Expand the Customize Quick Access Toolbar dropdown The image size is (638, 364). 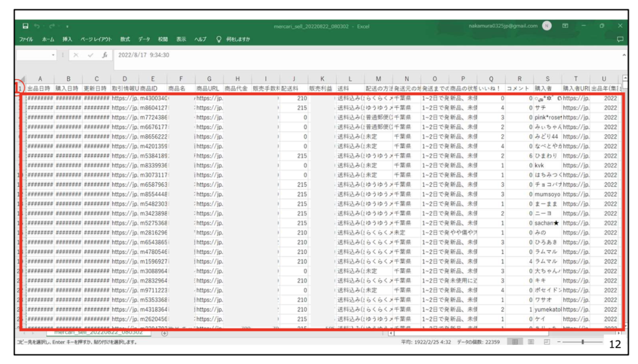pos(67,26)
